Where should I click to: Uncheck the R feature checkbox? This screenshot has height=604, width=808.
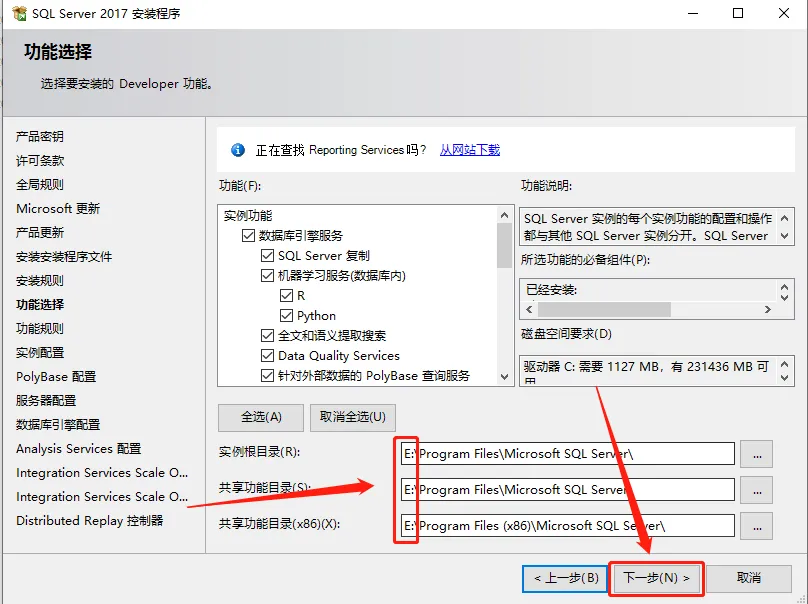287,295
